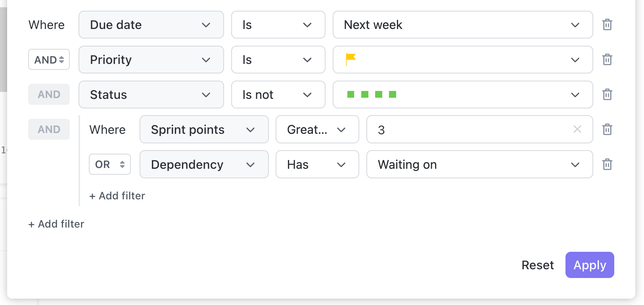Delete the Due date filter row

pos(607,25)
